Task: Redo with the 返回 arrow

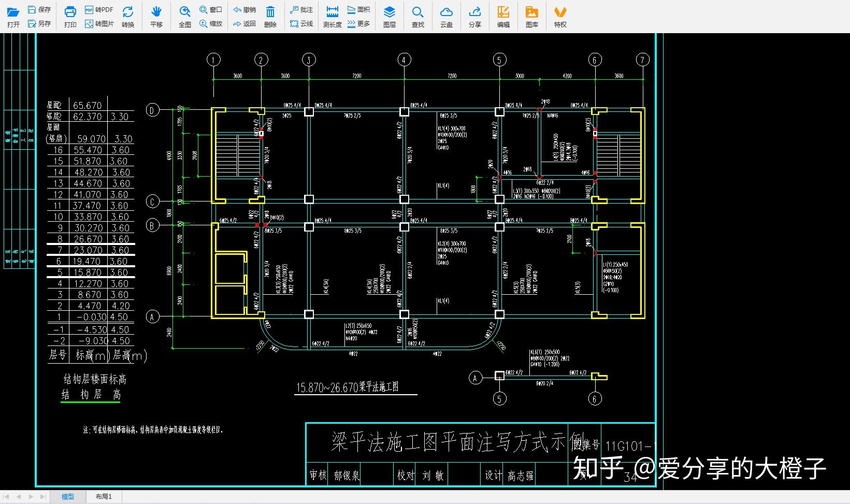Action: click(244, 23)
